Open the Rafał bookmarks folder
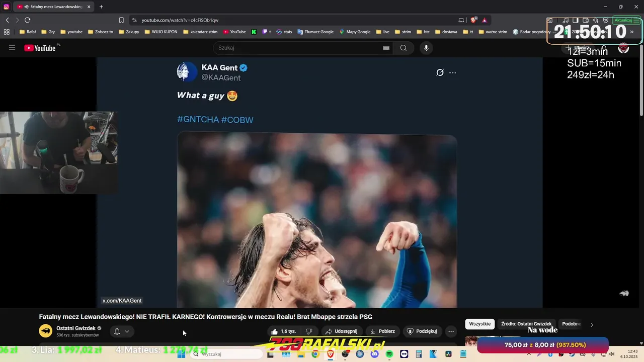Image resolution: width=644 pixels, height=362 pixels. coord(28,32)
